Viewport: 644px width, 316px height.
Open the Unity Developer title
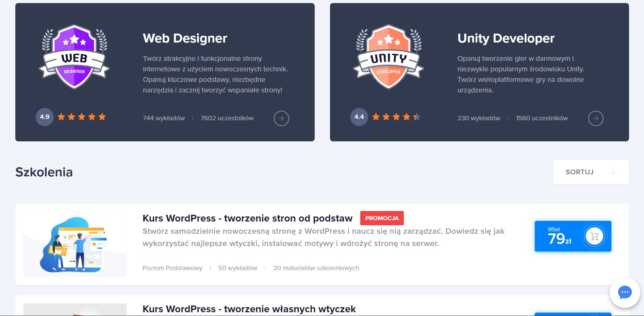point(506,38)
